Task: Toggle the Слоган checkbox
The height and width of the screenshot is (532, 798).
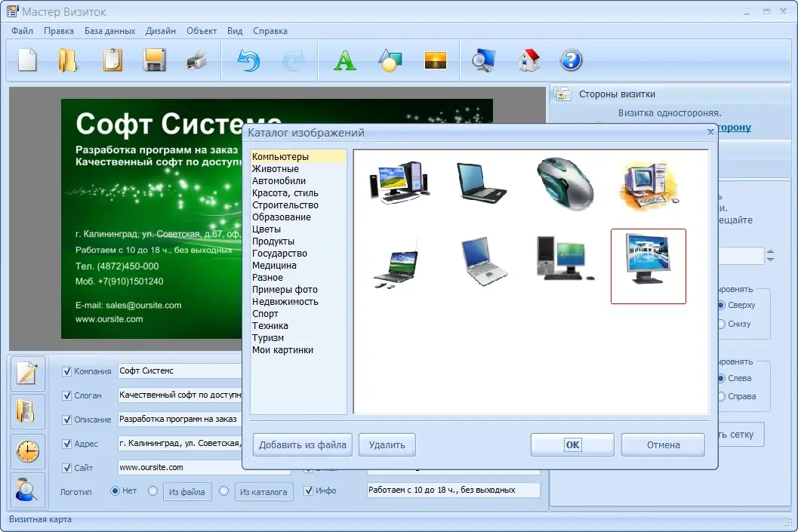Action: [x=66, y=395]
